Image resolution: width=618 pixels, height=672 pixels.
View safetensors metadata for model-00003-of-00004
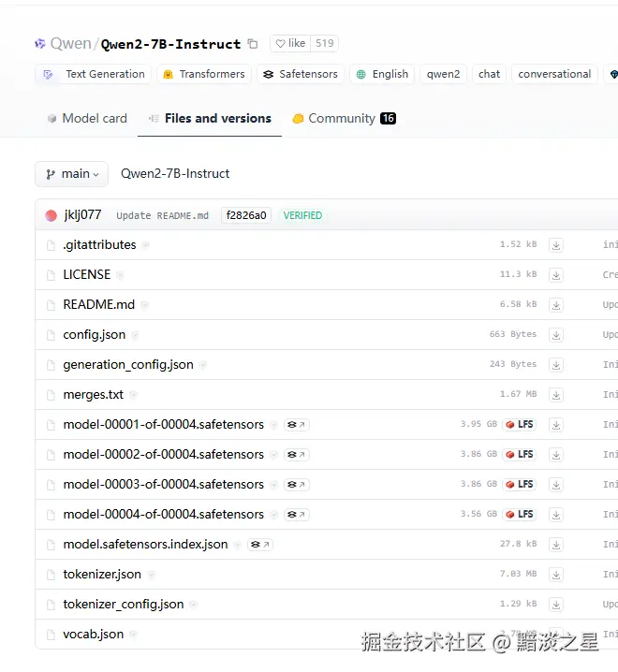click(296, 485)
